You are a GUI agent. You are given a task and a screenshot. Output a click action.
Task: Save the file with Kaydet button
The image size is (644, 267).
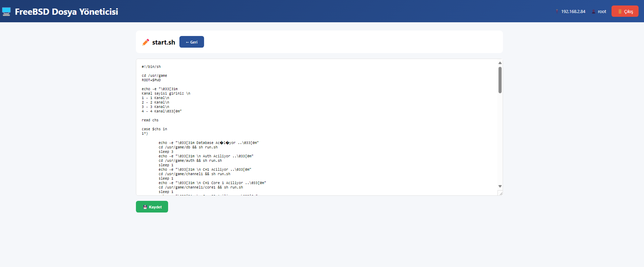pos(152,207)
